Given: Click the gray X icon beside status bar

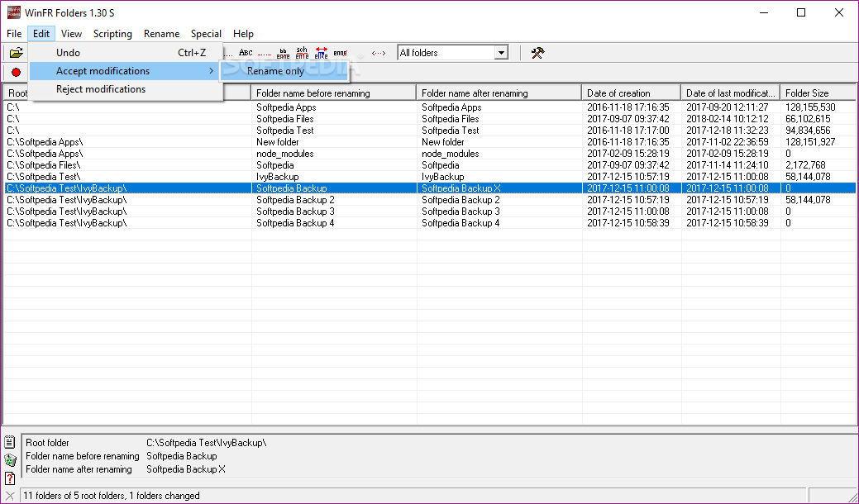Looking at the screenshot, I should pos(10,496).
